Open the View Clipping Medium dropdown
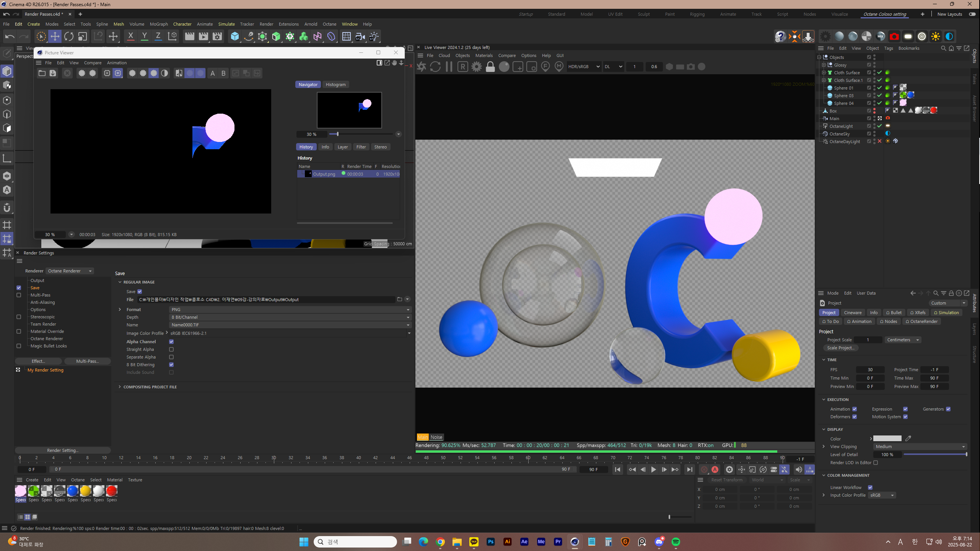The width and height of the screenshot is (980, 551). click(920, 447)
